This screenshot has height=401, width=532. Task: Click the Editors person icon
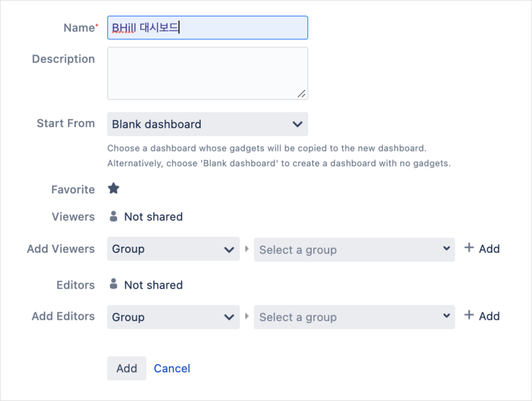113,285
